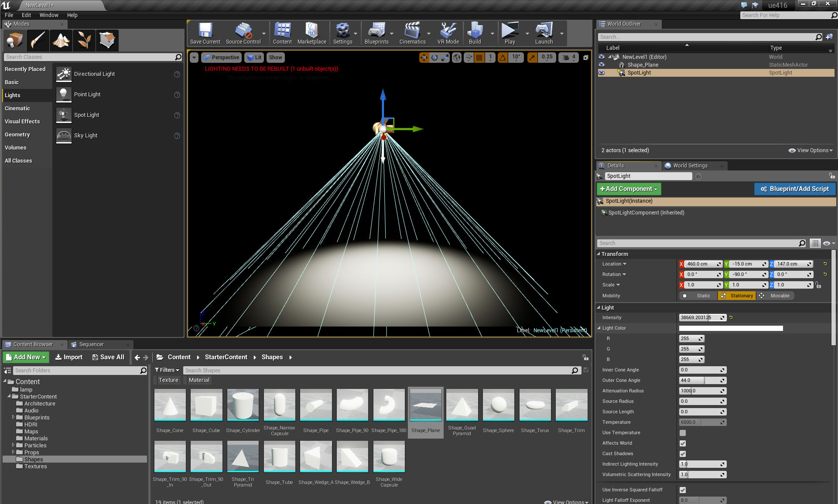Open the Marketplace from toolbar
Viewport: 838px width, 504px height.
point(311,34)
